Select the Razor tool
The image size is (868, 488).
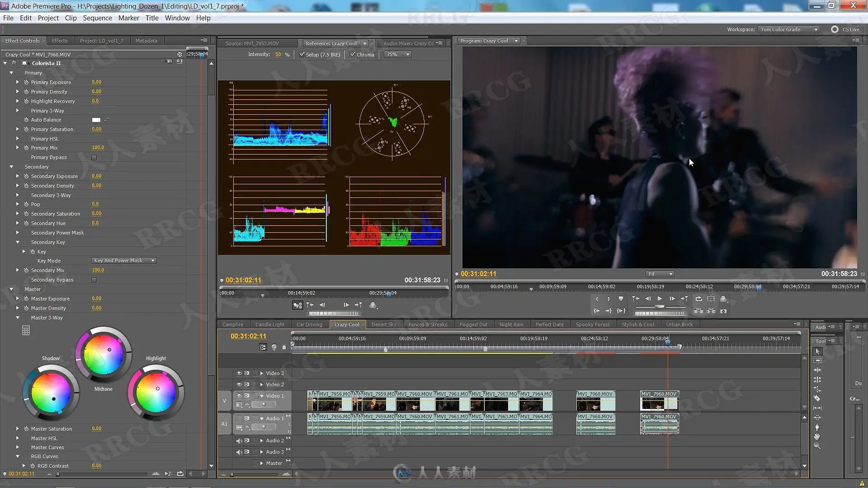point(817,399)
